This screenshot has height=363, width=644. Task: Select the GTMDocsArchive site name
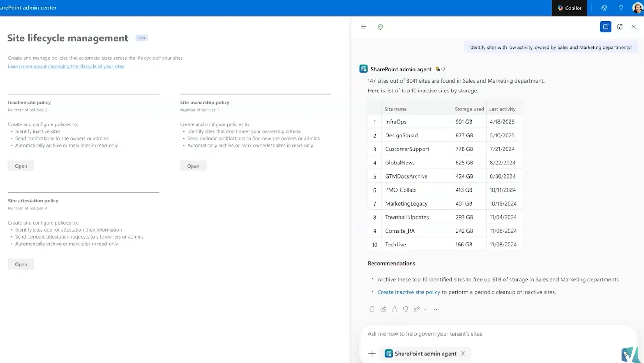click(x=406, y=176)
